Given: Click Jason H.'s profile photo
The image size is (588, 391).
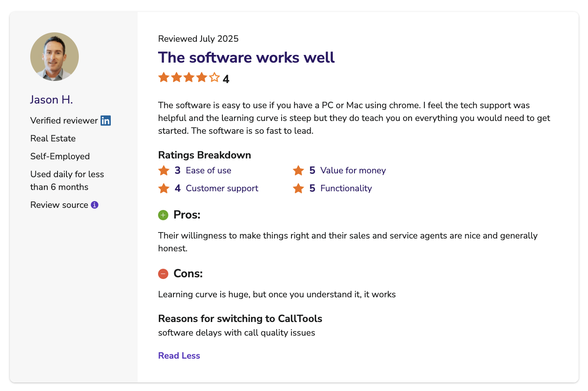Looking at the screenshot, I should (55, 57).
